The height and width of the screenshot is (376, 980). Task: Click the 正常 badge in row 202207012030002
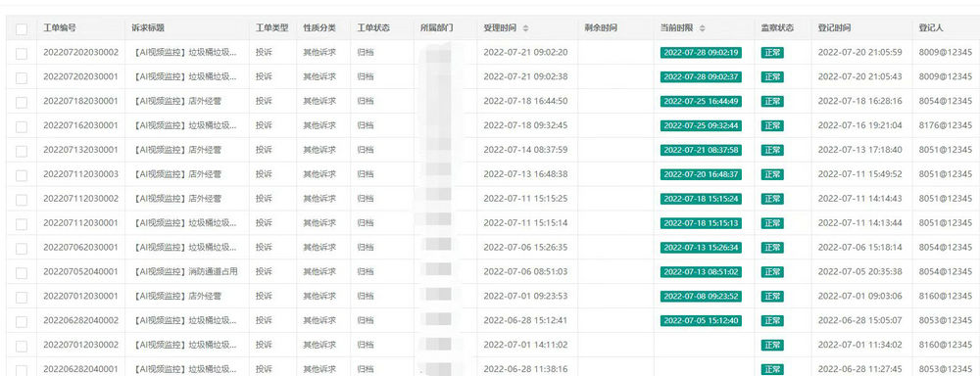point(772,345)
